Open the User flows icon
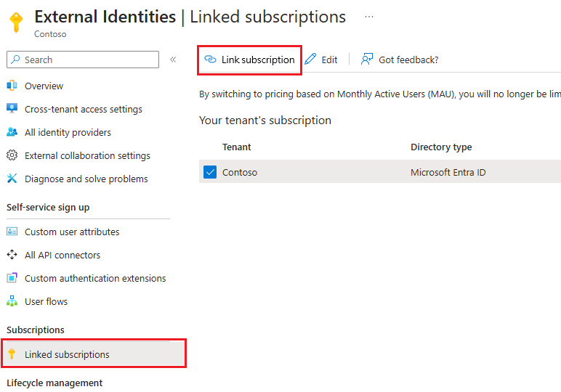561x392 pixels. click(12, 301)
